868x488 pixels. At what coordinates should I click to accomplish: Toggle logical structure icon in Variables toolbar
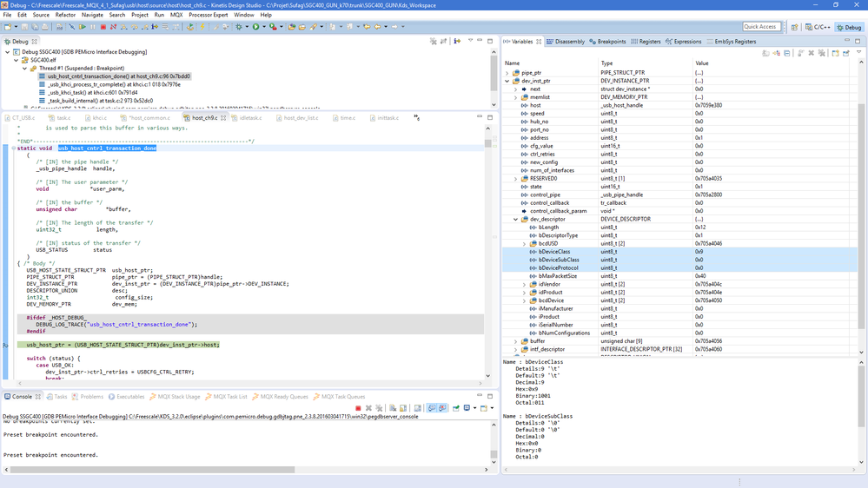(776, 53)
